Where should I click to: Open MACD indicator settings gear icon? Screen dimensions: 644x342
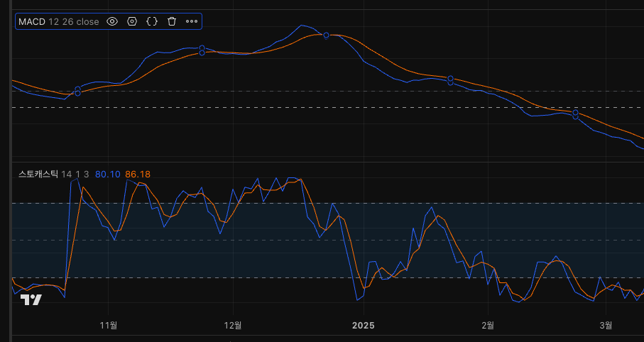coord(132,22)
